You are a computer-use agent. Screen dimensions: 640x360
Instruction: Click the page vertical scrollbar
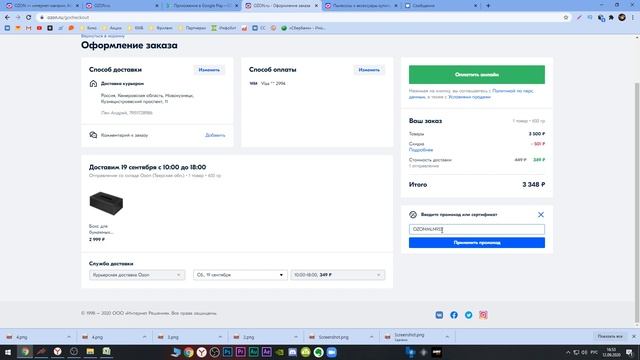pyautogui.click(x=637, y=202)
